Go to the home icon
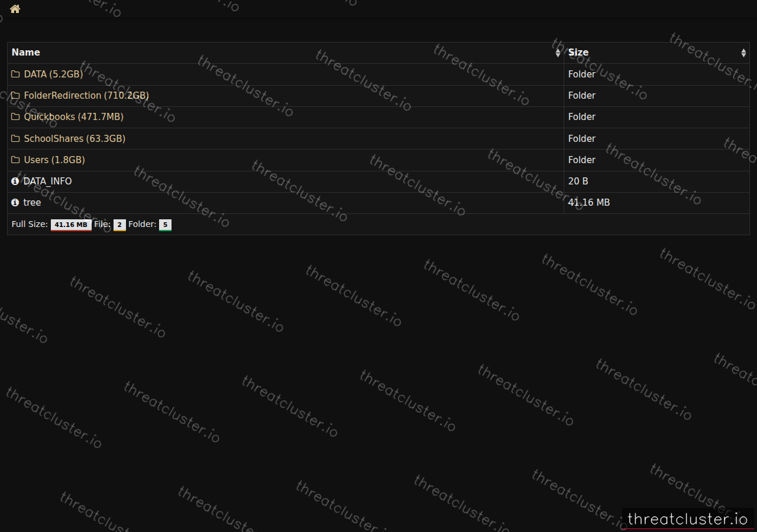 (15, 9)
